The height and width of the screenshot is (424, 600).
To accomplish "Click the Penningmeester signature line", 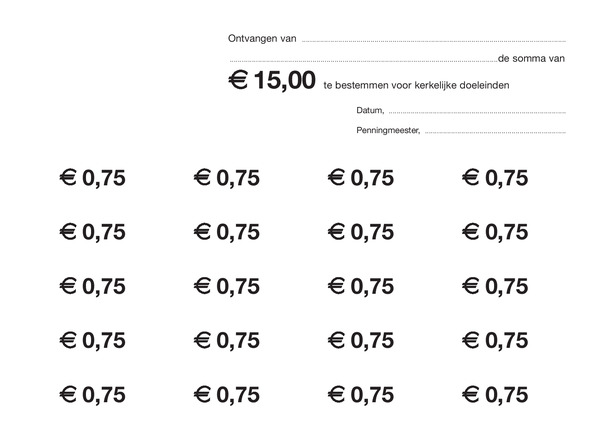I will (x=496, y=132).
